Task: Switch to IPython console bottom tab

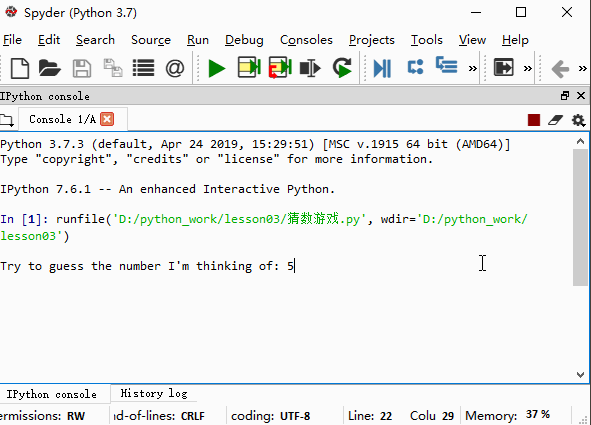Action: pos(52,394)
